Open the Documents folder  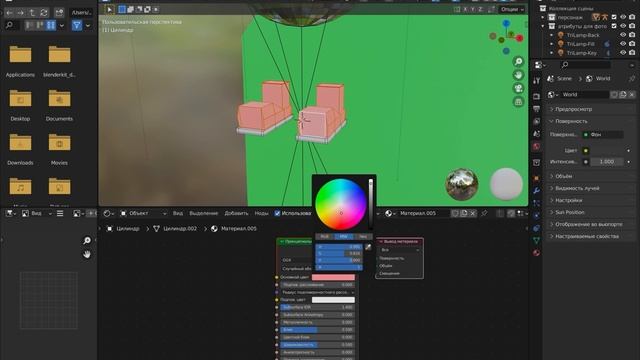click(x=59, y=104)
